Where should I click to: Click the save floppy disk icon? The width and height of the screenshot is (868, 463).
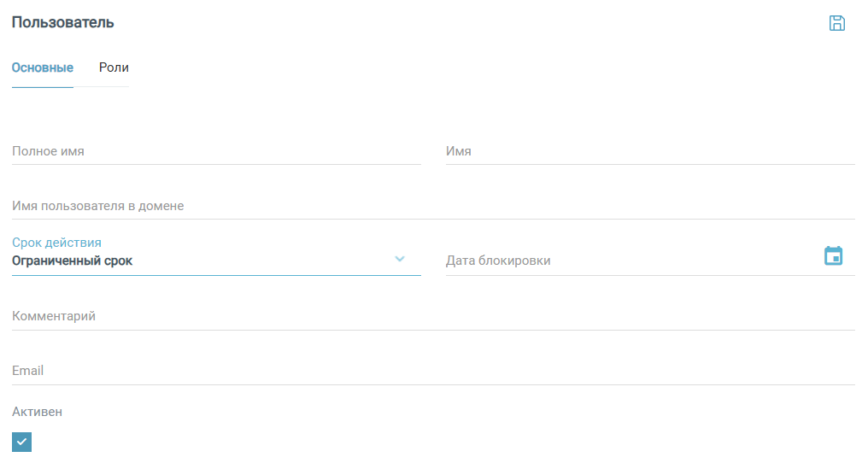click(x=837, y=23)
